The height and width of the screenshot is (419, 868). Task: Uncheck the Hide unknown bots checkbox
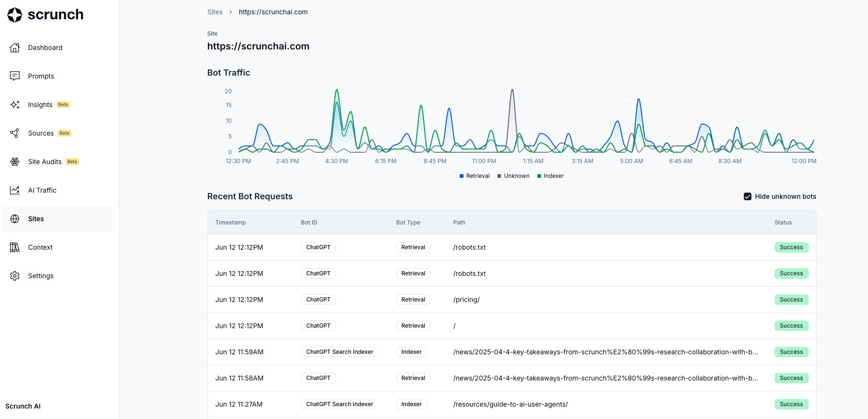(x=748, y=196)
